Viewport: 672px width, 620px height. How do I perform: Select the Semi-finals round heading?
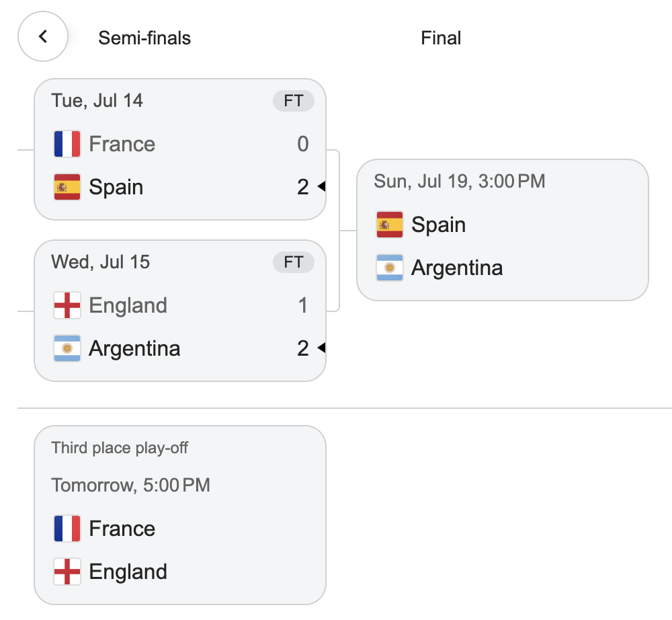(144, 38)
